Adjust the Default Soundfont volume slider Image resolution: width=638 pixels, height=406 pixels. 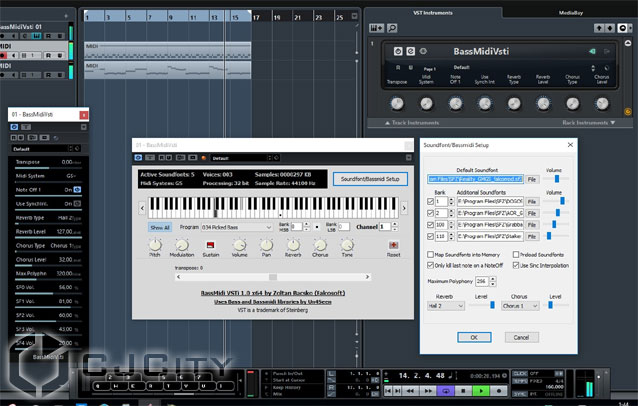557,179
